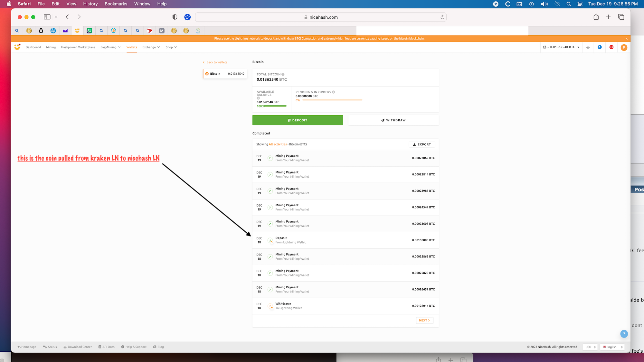
Task: Open the orange P profile avatar
Action: click(x=624, y=47)
